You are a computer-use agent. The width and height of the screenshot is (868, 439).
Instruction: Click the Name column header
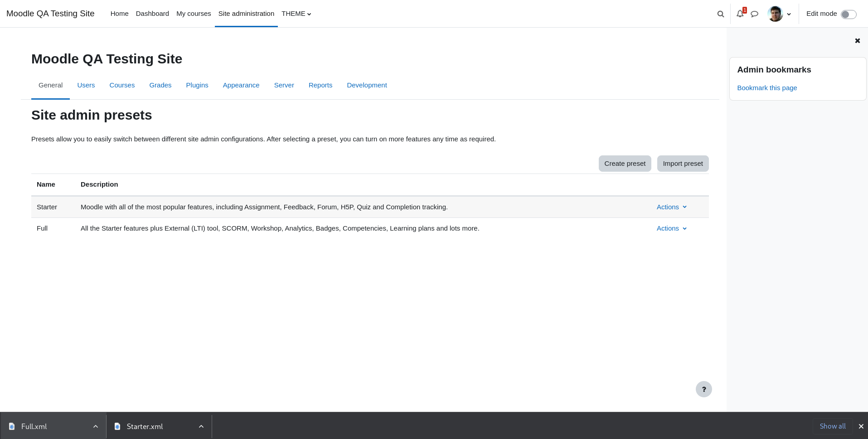coord(46,184)
